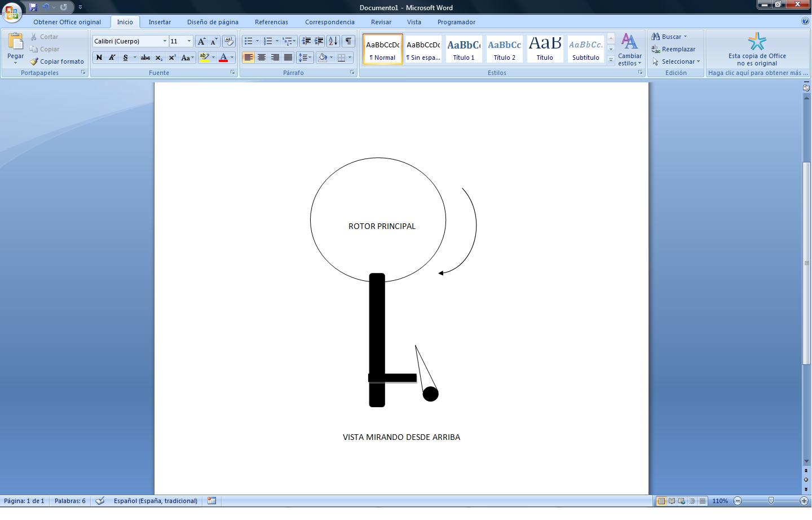The width and height of the screenshot is (812, 520).
Task: Open the Diseño de página tab
Action: click(x=213, y=22)
